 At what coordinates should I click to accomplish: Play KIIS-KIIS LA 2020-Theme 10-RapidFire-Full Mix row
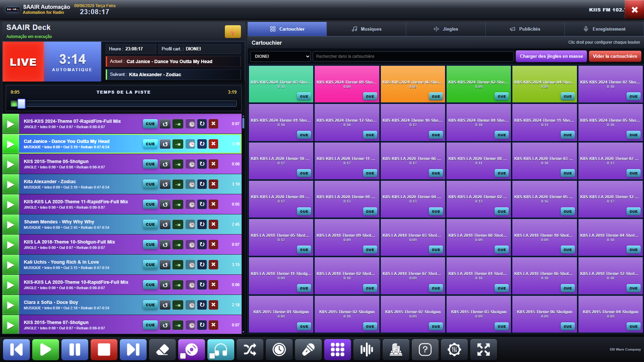(10, 285)
